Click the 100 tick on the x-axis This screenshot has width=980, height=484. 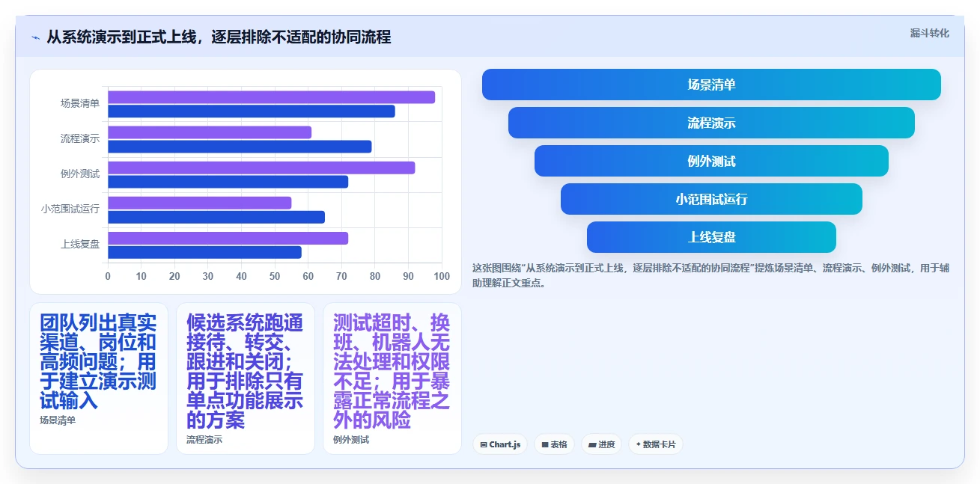[x=442, y=276]
